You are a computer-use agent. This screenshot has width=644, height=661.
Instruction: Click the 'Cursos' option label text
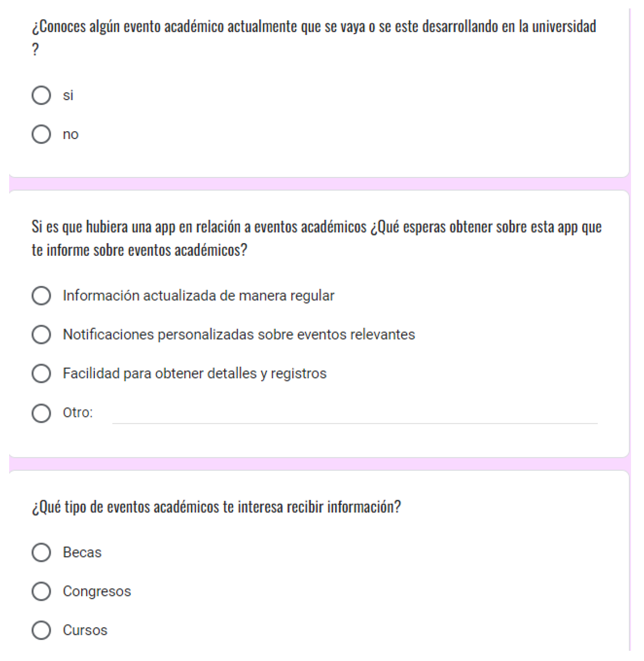[x=85, y=630]
